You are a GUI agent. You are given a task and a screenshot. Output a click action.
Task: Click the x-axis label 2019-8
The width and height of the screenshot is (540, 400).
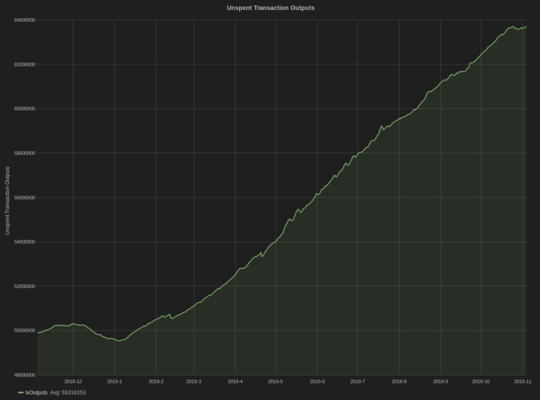tap(399, 381)
